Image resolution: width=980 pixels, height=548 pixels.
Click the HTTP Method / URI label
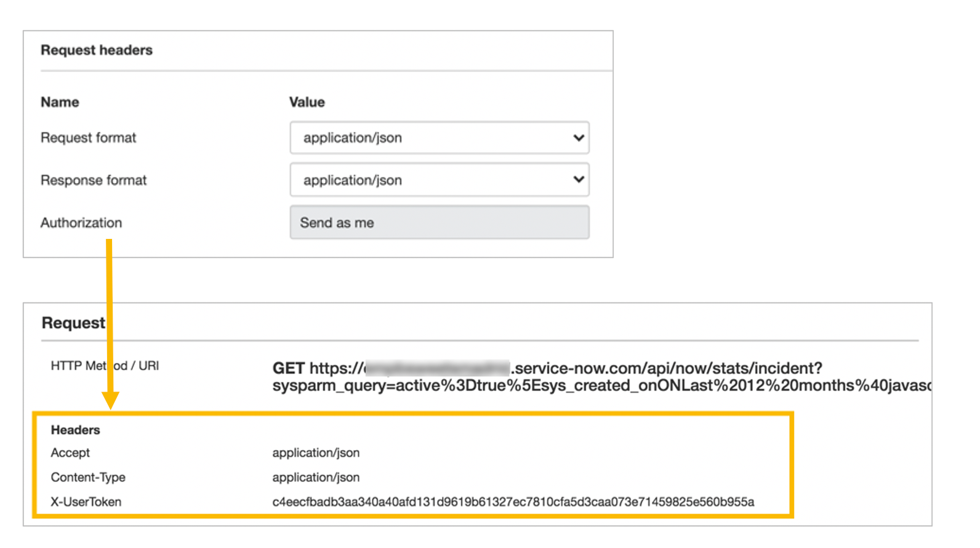[x=105, y=365]
